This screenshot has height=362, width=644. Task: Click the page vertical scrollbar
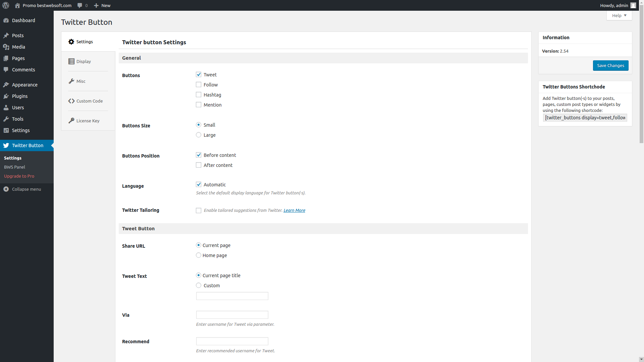(641, 77)
